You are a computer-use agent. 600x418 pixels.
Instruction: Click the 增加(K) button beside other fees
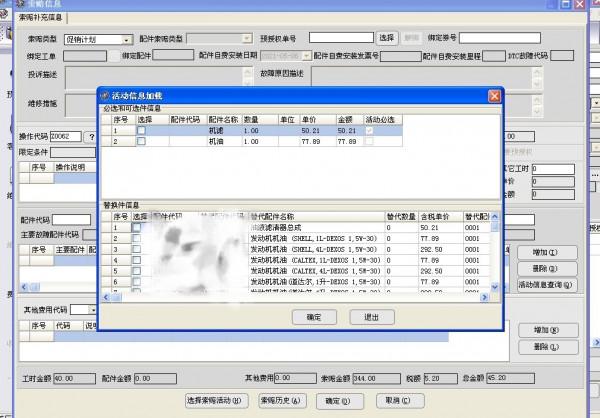tap(548, 330)
